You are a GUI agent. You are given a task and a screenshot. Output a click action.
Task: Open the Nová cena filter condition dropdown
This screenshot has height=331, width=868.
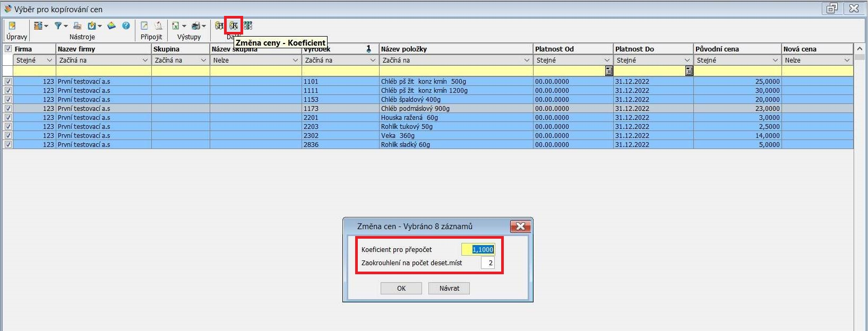pos(847,60)
